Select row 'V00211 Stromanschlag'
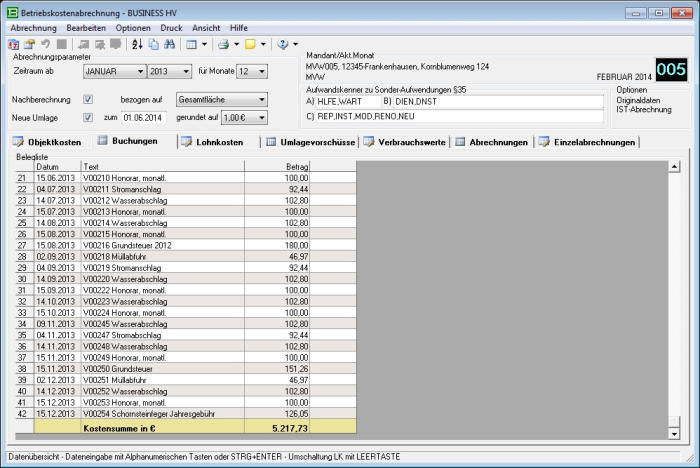 pos(186,189)
